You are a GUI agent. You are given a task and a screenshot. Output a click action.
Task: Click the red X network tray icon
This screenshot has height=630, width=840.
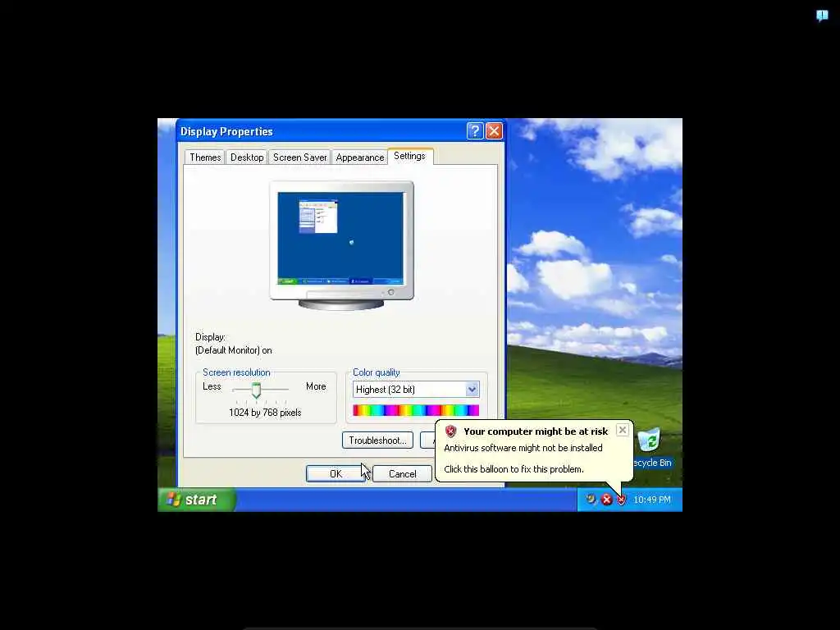tap(606, 500)
